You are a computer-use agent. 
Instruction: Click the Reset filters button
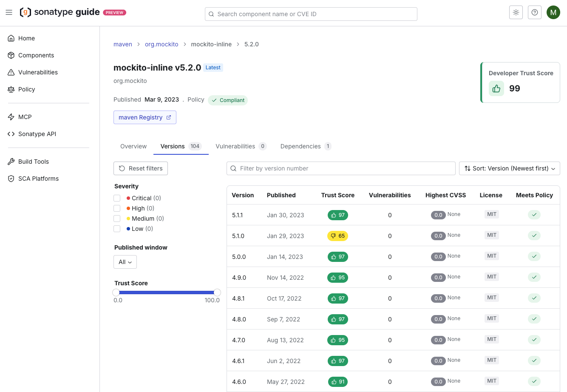140,168
